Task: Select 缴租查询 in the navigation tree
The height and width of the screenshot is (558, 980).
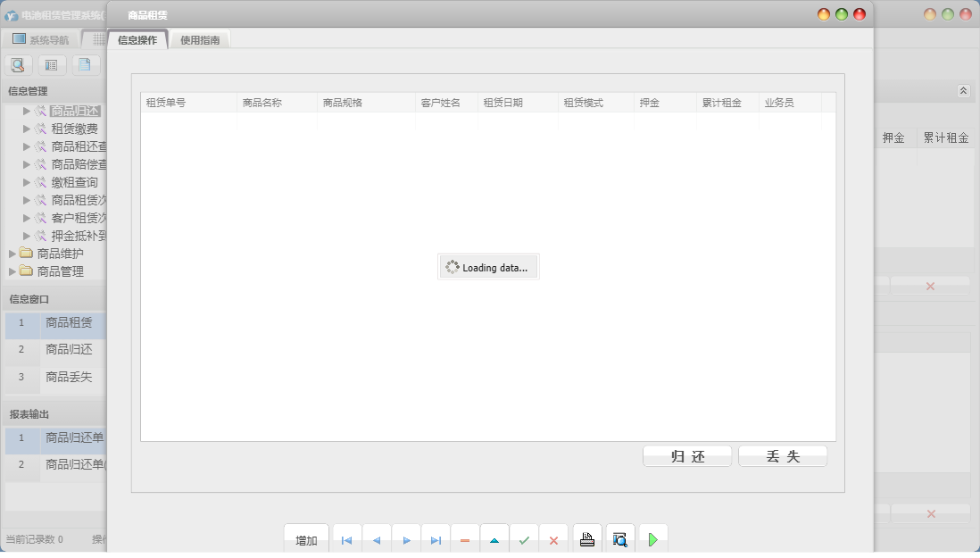Action: click(74, 182)
